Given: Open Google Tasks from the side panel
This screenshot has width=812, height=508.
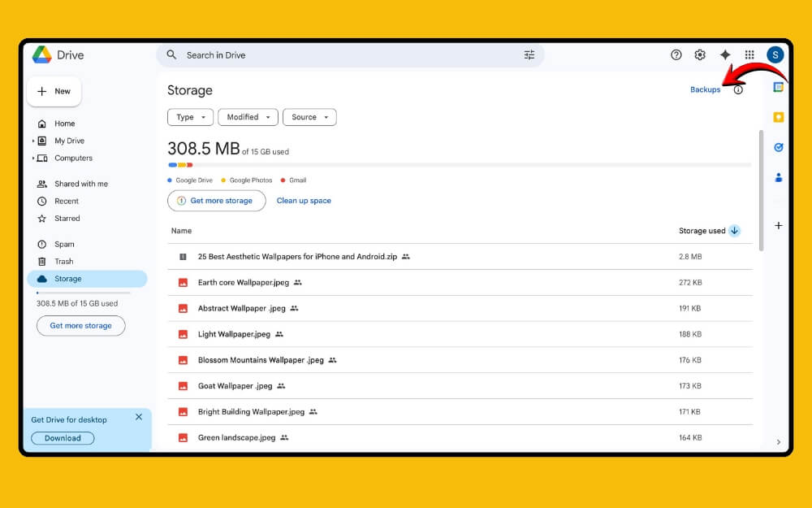Looking at the screenshot, I should [x=778, y=147].
